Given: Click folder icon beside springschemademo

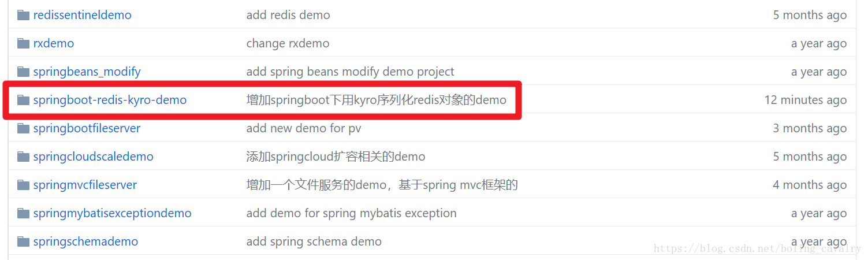Looking at the screenshot, I should click(23, 242).
